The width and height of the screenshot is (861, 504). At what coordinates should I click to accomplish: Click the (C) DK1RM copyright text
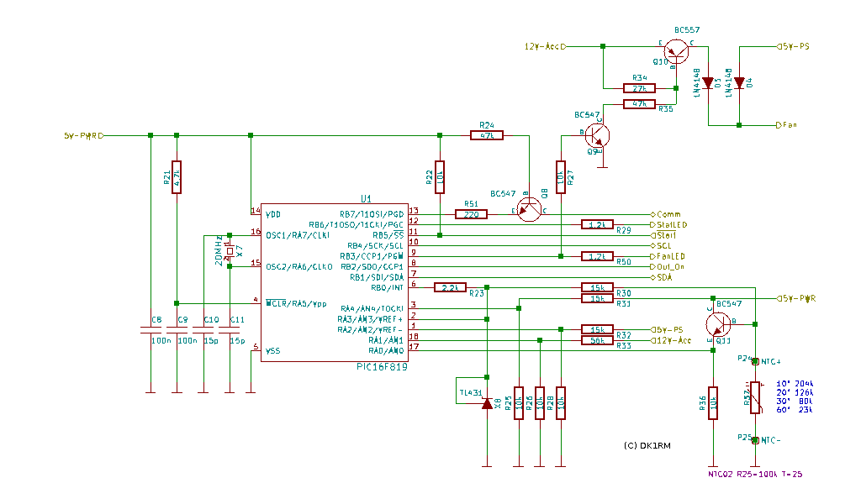653,445
